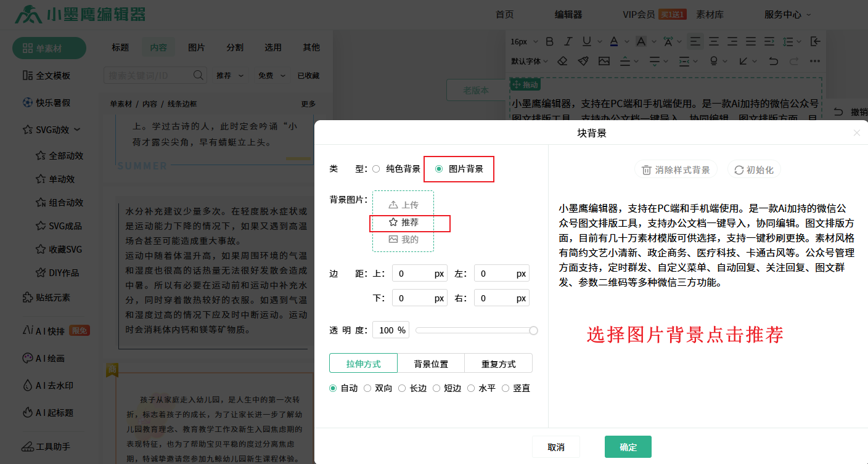
Task: Click 取消 to cancel the dialog
Action: (555, 447)
